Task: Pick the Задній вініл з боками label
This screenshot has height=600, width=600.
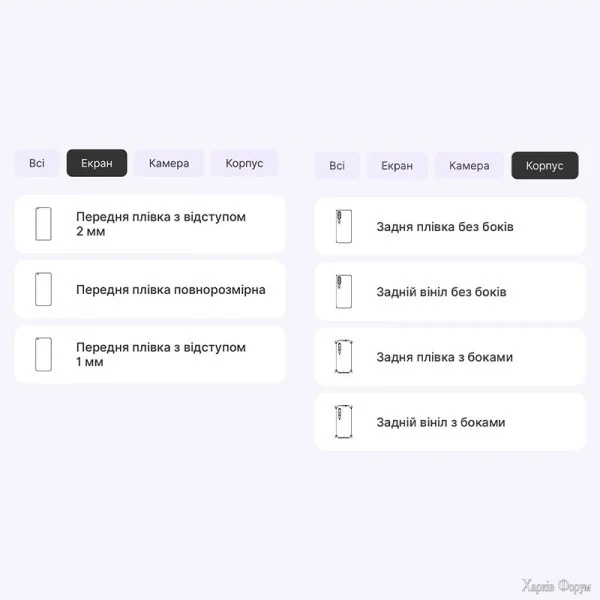Action: [441, 422]
